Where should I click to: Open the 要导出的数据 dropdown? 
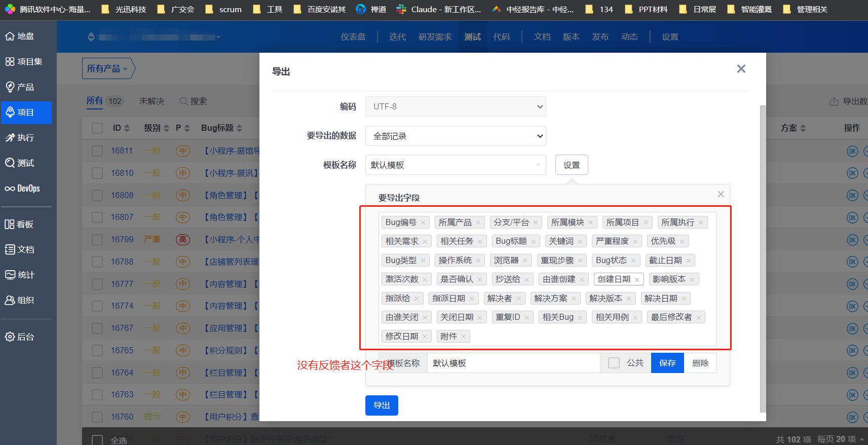click(455, 136)
